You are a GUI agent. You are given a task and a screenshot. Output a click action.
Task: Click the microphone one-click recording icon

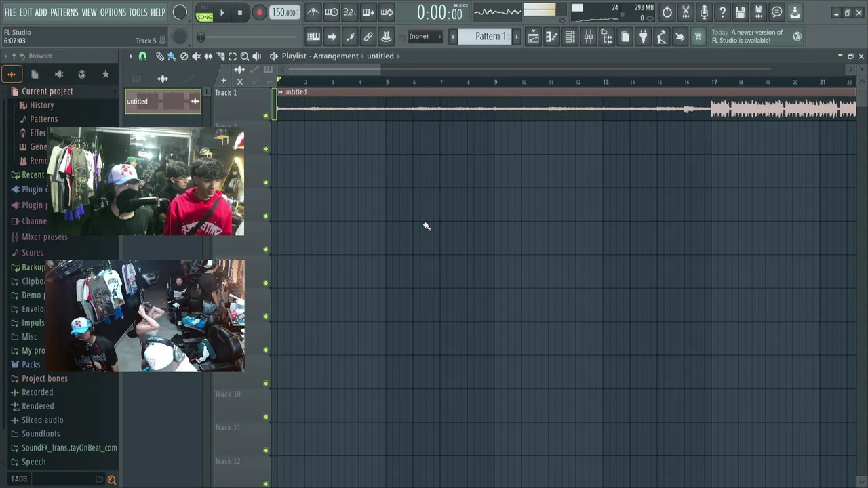[704, 12]
